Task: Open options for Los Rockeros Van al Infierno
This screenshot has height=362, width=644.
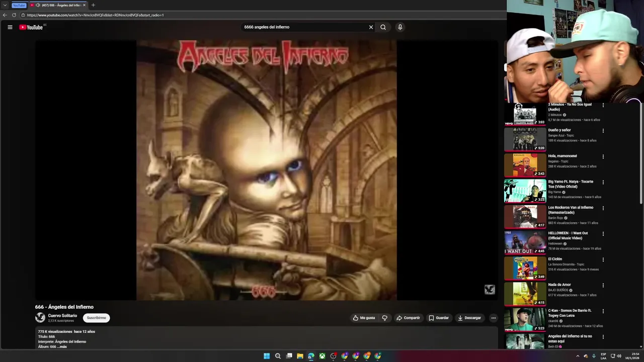Action: [x=603, y=208]
